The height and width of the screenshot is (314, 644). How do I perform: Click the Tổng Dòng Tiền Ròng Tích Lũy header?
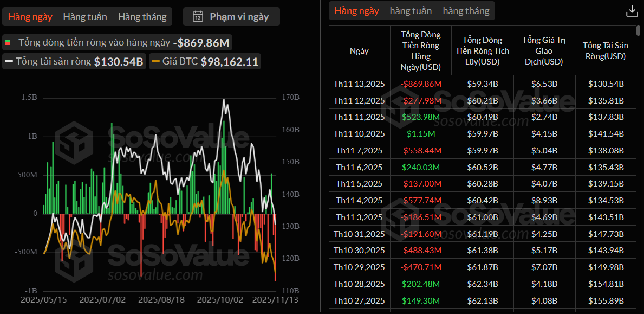point(482,51)
